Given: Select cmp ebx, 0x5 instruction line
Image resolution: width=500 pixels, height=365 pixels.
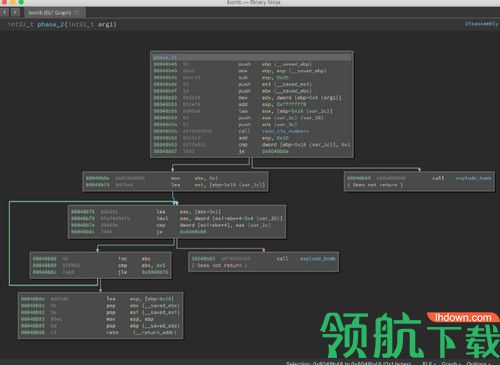Looking at the screenshot, I should tap(101, 265).
